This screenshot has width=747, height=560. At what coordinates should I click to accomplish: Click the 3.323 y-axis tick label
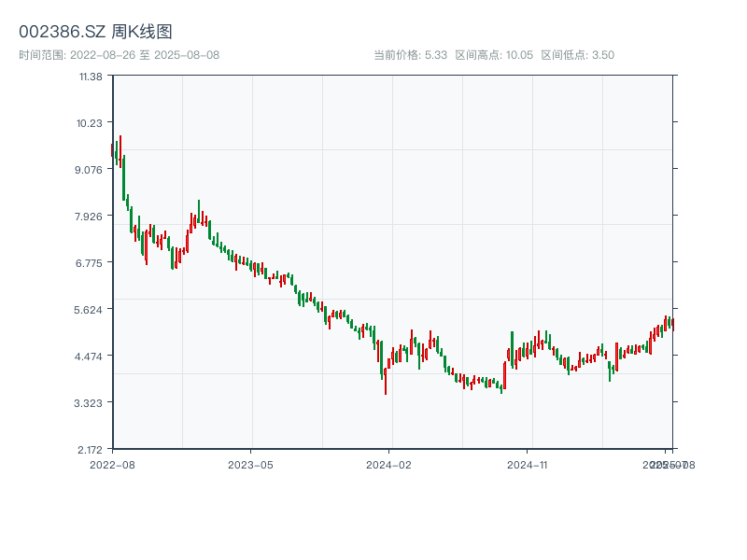coord(90,402)
